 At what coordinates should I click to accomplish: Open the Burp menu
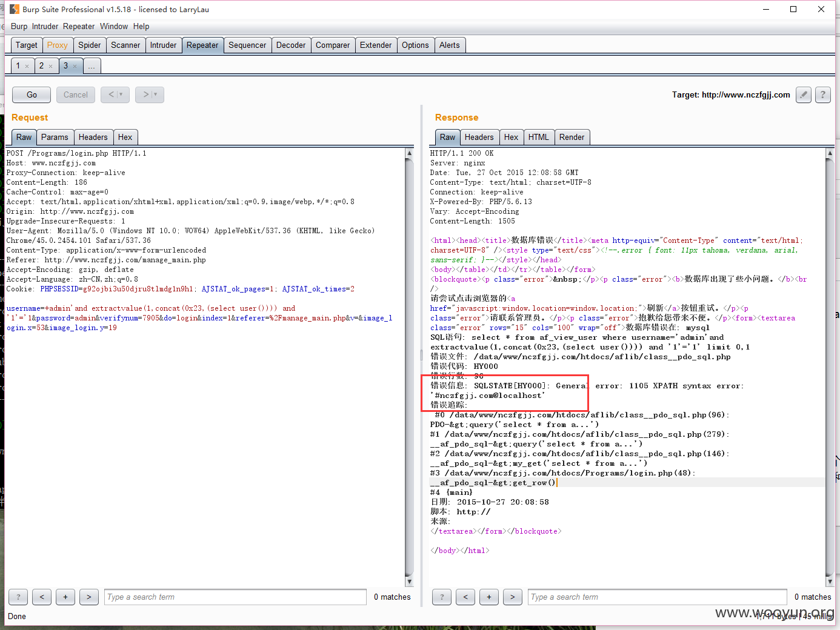(x=19, y=26)
